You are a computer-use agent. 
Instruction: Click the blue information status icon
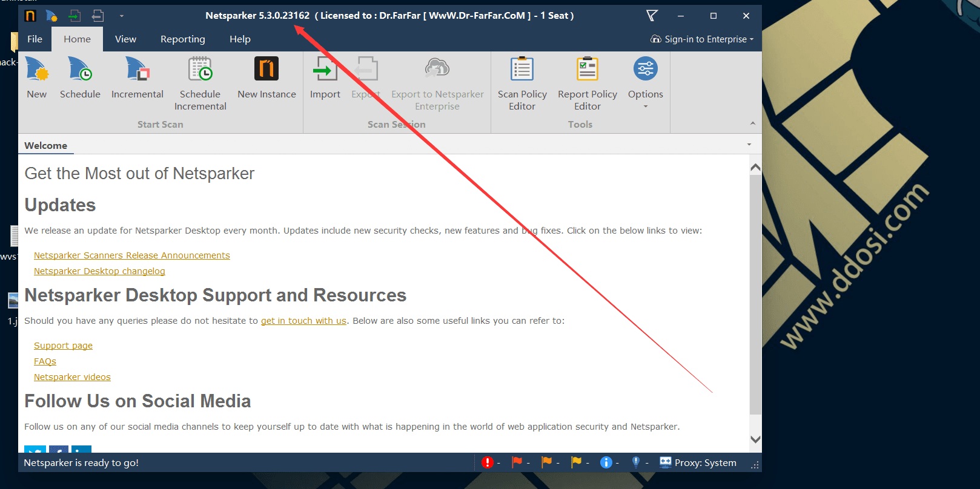[606, 462]
